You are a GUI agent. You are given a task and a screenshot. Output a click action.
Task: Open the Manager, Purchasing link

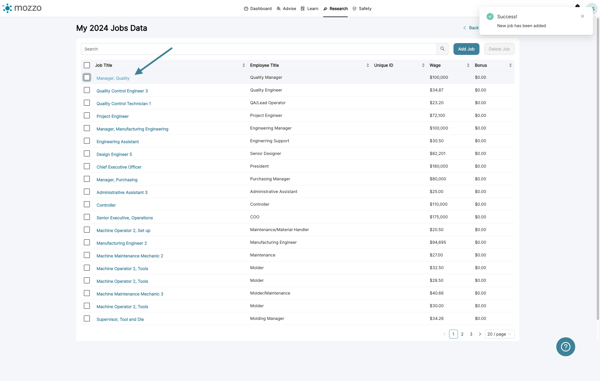click(117, 180)
